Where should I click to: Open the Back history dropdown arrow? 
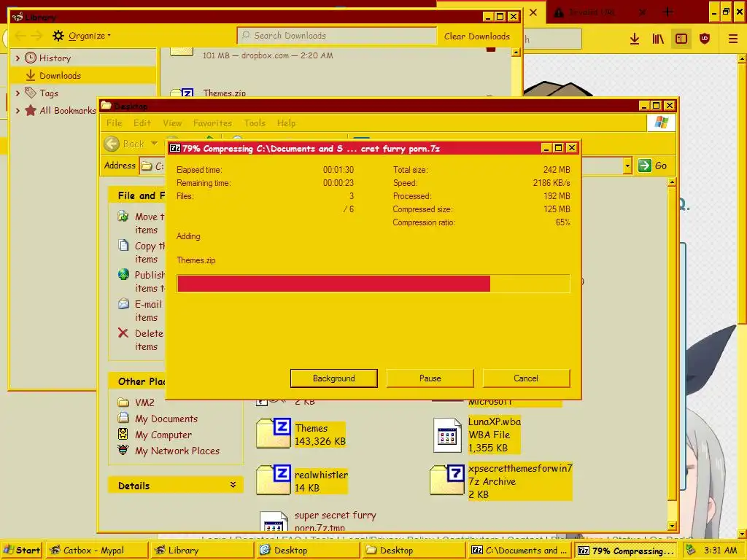tap(154, 144)
